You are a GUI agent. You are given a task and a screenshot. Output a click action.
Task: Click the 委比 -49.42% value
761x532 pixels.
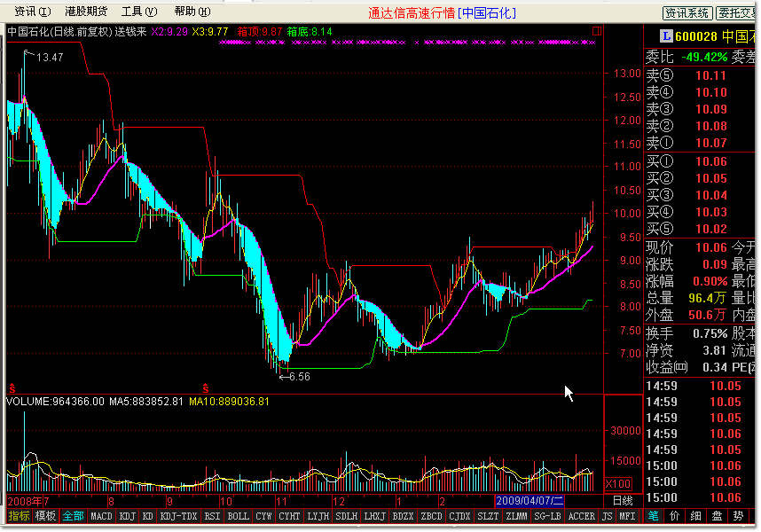(x=704, y=58)
